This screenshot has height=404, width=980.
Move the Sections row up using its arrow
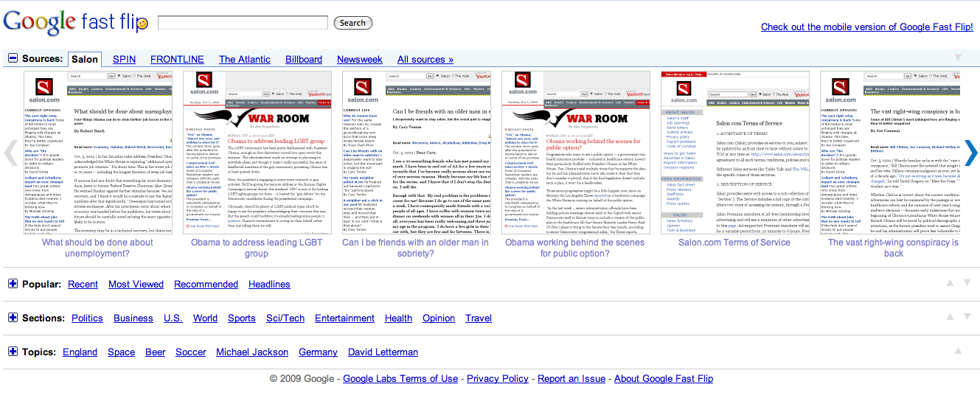coord(949,316)
